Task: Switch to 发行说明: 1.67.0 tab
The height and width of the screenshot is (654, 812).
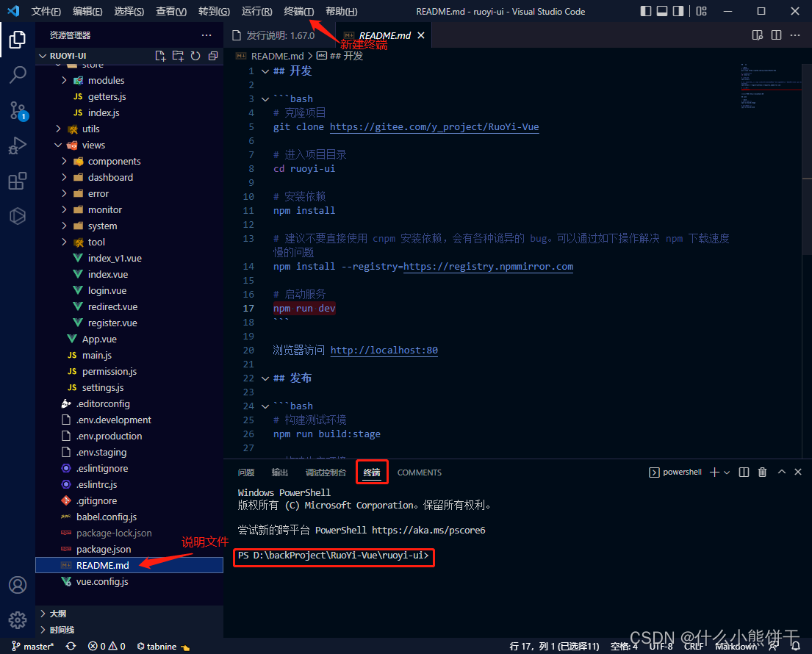Action: pos(280,35)
